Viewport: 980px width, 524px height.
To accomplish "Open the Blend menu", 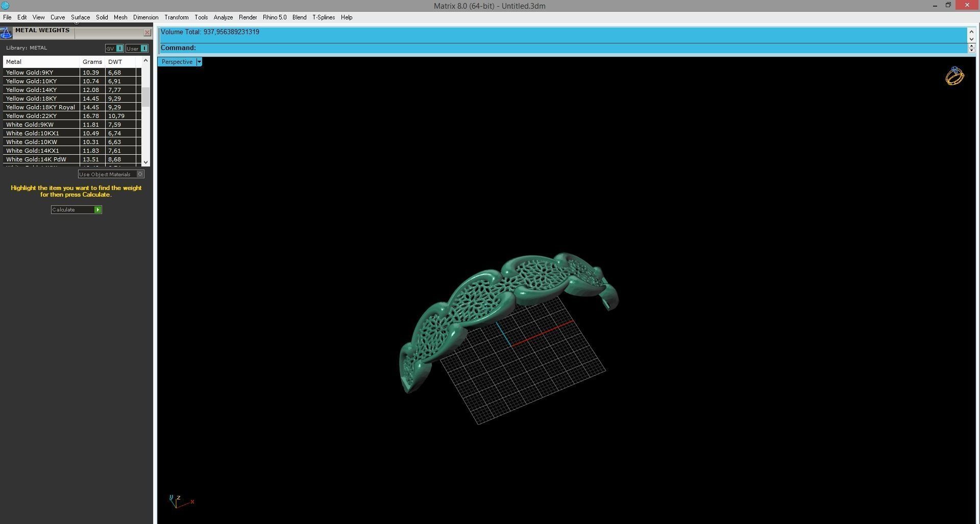I will tap(299, 17).
